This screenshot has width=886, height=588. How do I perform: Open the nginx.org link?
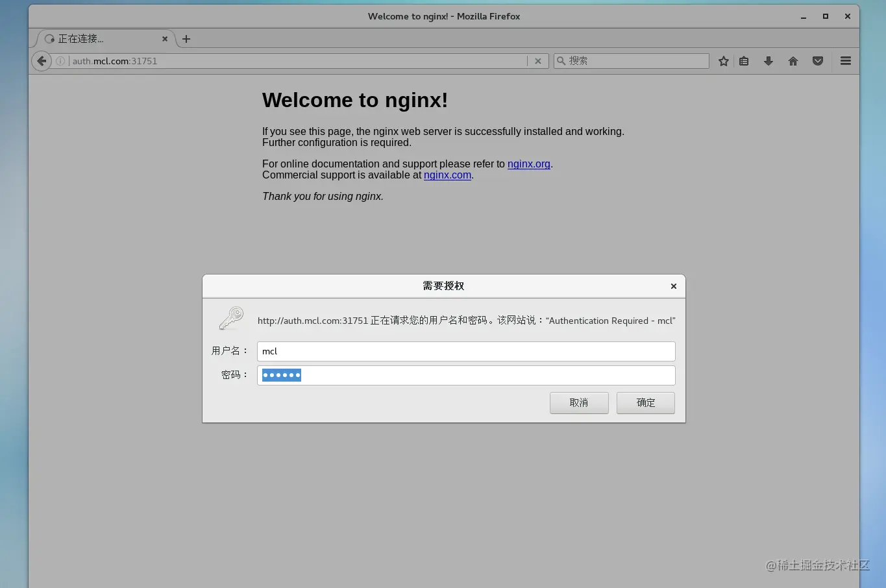point(528,164)
